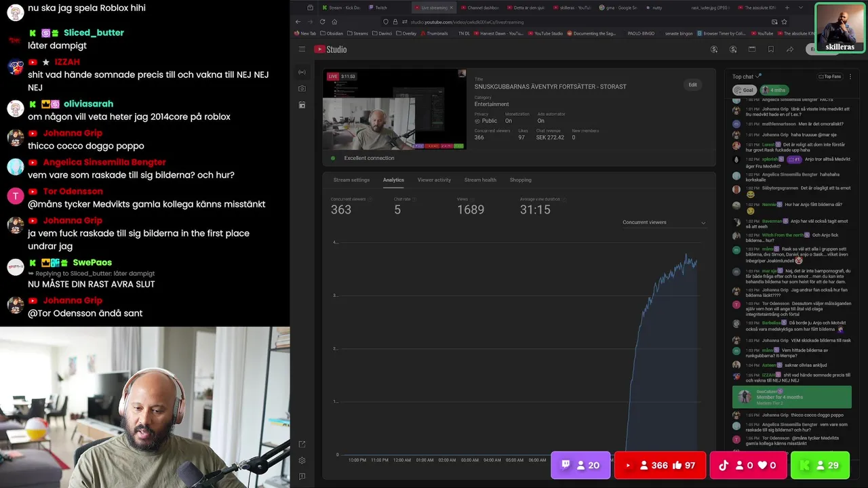
Task: Click the Goal chip in chat
Action: click(745, 89)
